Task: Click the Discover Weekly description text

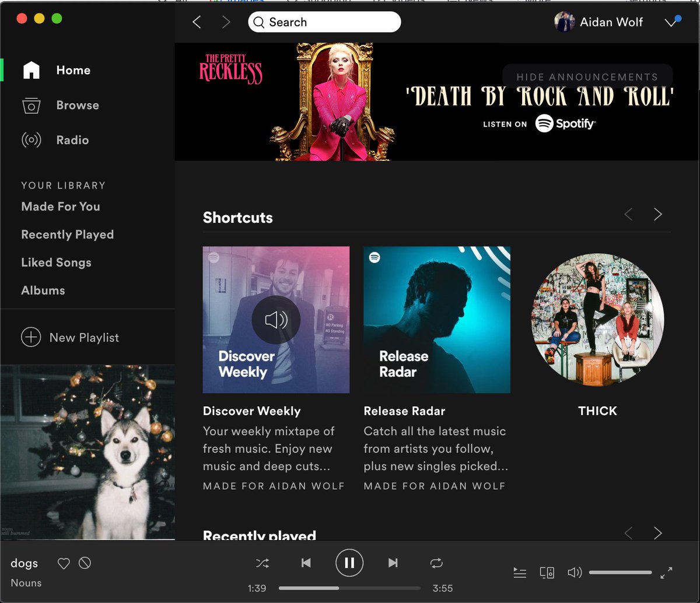Action: pyautogui.click(x=268, y=449)
